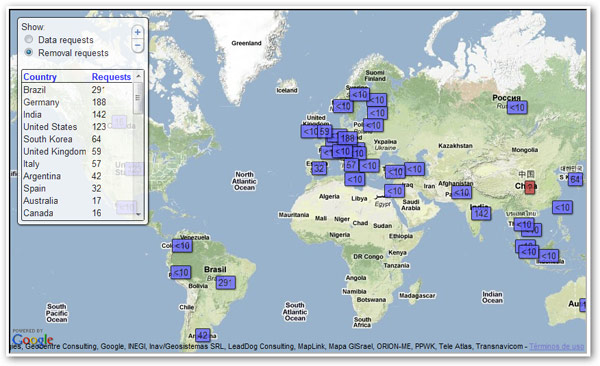
Task: Select the Brazil row in the list
Action: (78, 90)
